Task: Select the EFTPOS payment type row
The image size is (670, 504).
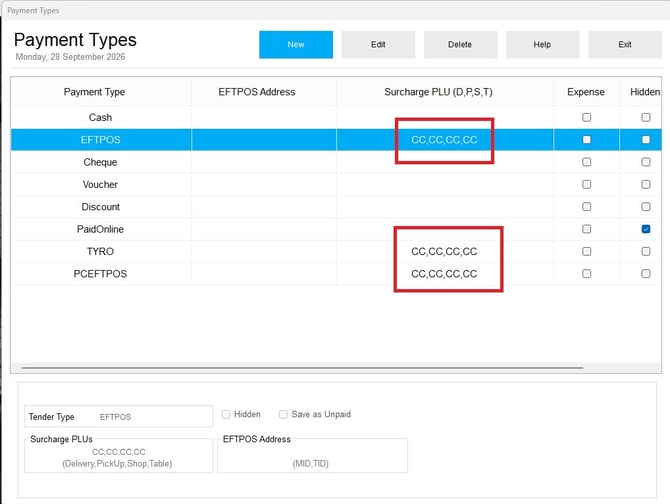Action: [x=336, y=140]
